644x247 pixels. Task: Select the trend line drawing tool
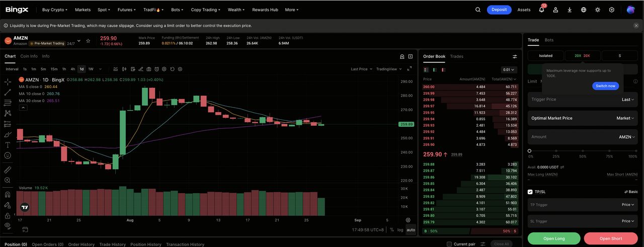pyautogui.click(x=8, y=93)
